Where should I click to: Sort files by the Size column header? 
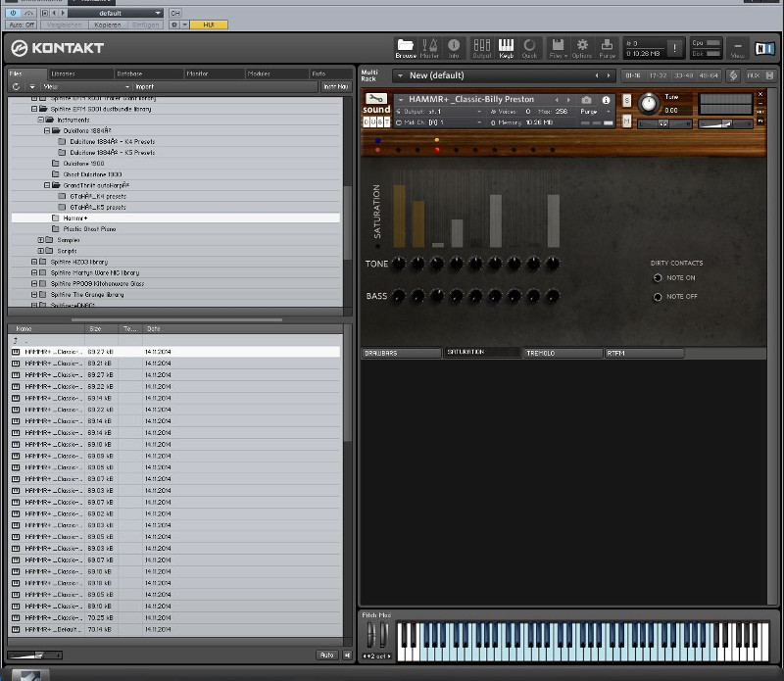(102, 328)
